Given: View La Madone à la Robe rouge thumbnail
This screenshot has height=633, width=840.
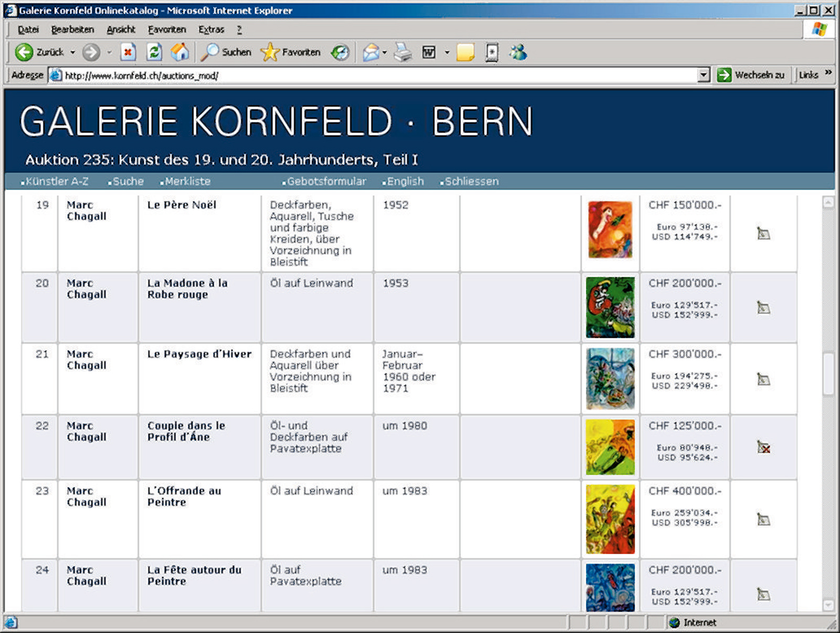Looking at the screenshot, I should (610, 307).
